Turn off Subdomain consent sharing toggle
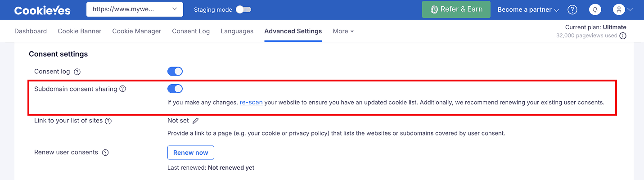 click(x=175, y=89)
